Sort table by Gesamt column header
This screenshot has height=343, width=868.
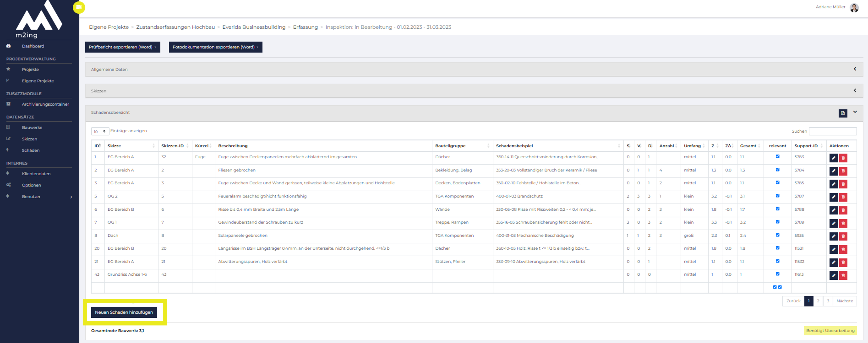click(x=750, y=146)
